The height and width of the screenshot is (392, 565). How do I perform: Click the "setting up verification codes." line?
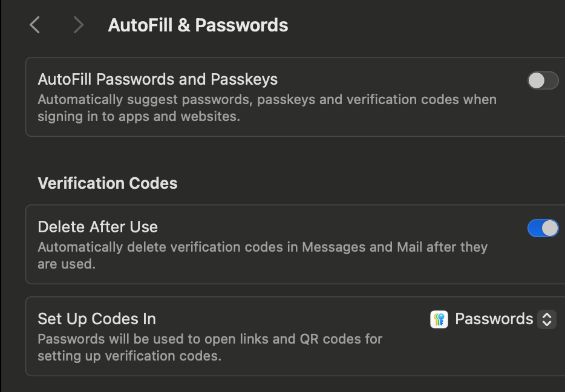coord(129,356)
